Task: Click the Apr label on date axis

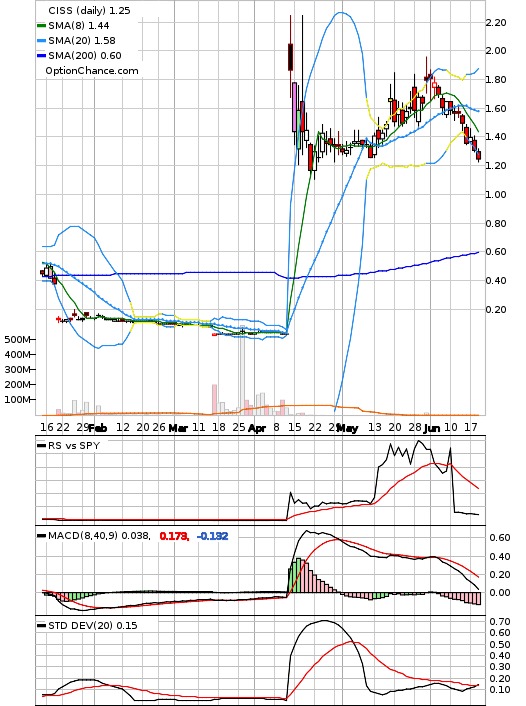Action: (x=257, y=428)
